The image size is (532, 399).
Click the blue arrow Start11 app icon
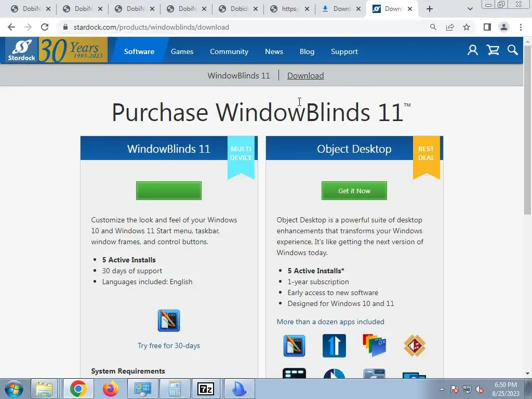point(334,345)
